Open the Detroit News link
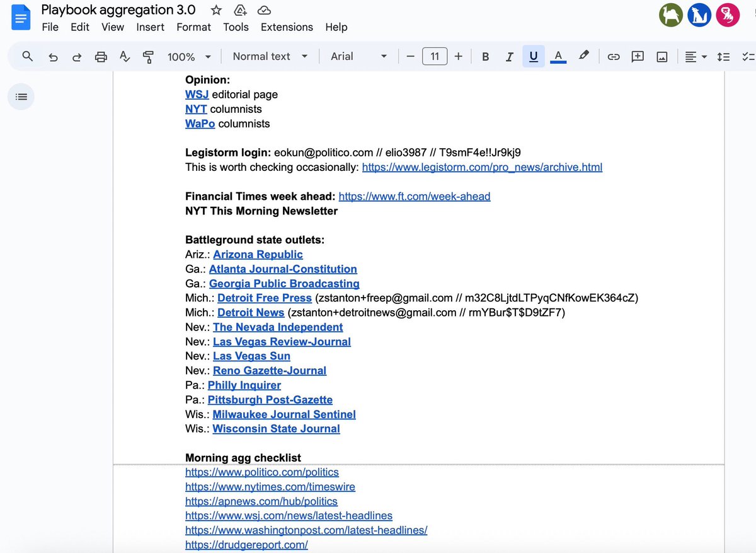 pyautogui.click(x=251, y=312)
